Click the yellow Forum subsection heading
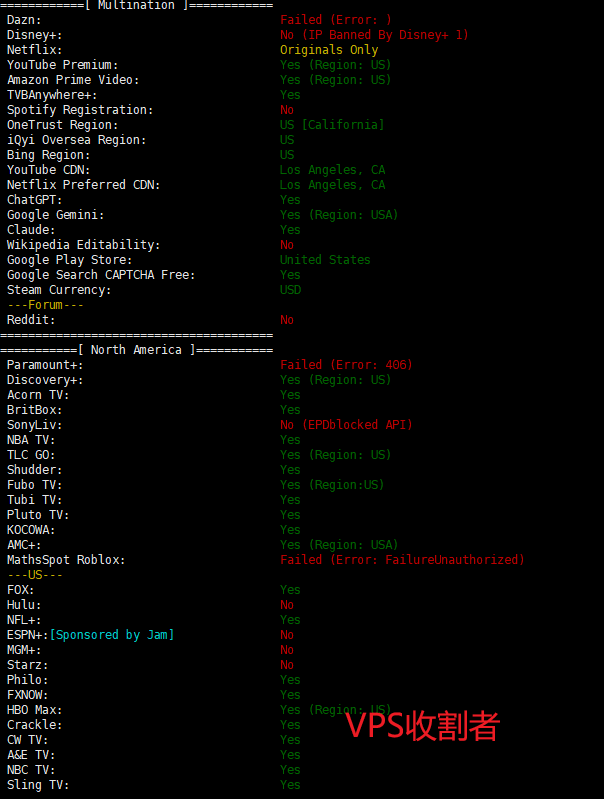Screen dimensions: 604x799 [x=45, y=305]
